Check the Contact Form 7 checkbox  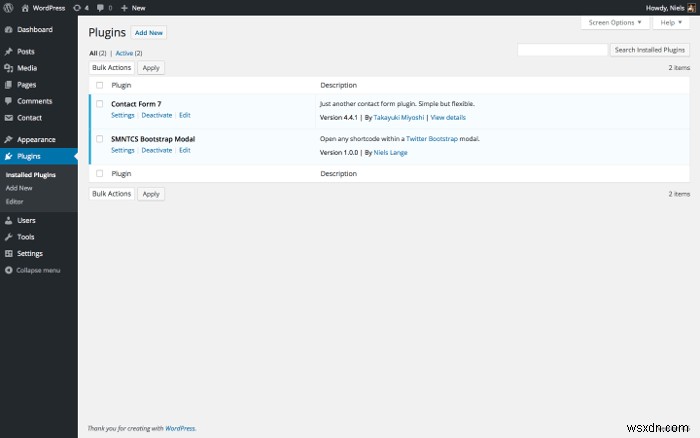point(100,104)
